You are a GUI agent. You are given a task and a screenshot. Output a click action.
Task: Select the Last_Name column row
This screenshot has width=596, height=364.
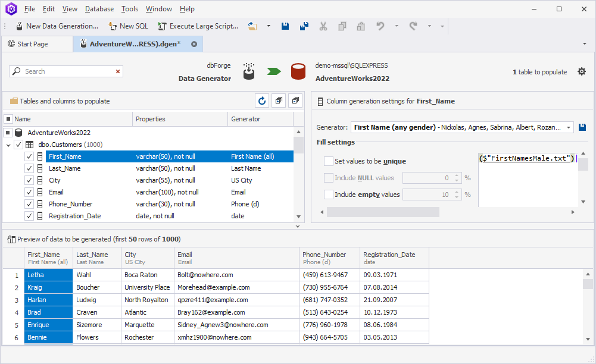click(170, 168)
